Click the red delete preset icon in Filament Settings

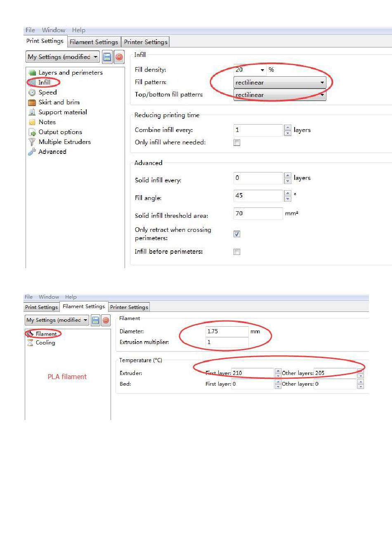tap(106, 320)
